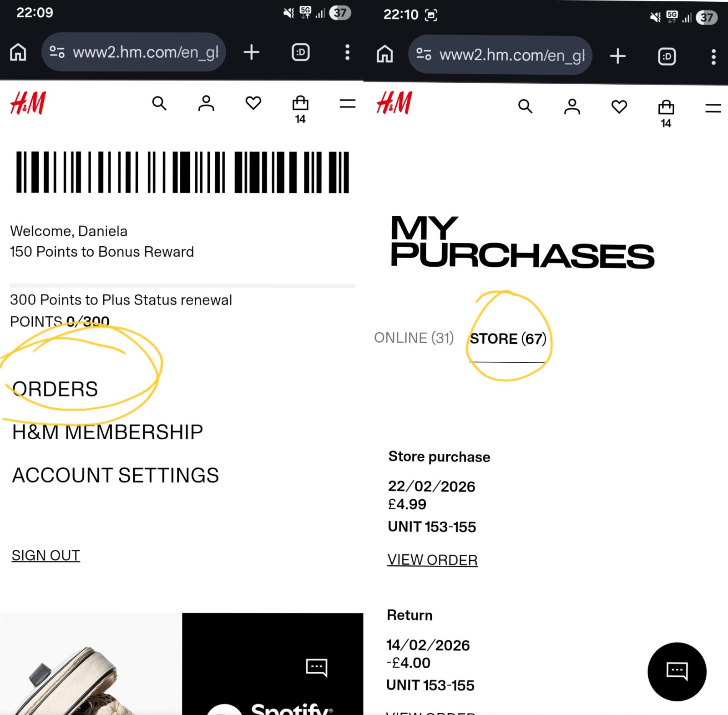View order for 22/02/2026 store purchase
The image size is (728, 715).
coord(432,560)
